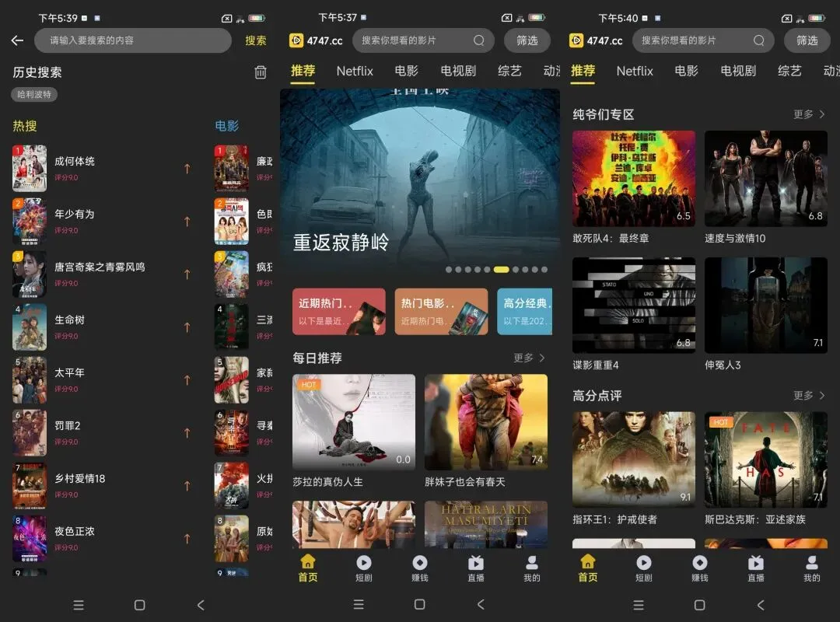Image resolution: width=840 pixels, height=622 pixels.
Task: Tap the up arrow beside 太平年
Action: (x=187, y=380)
